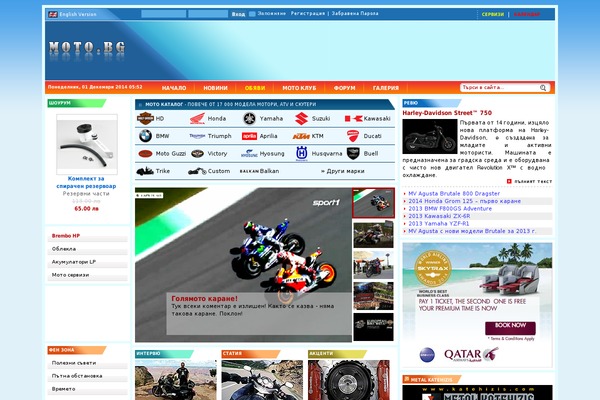Click the Други марки link
This screenshot has height=400, width=600.
pos(343,171)
